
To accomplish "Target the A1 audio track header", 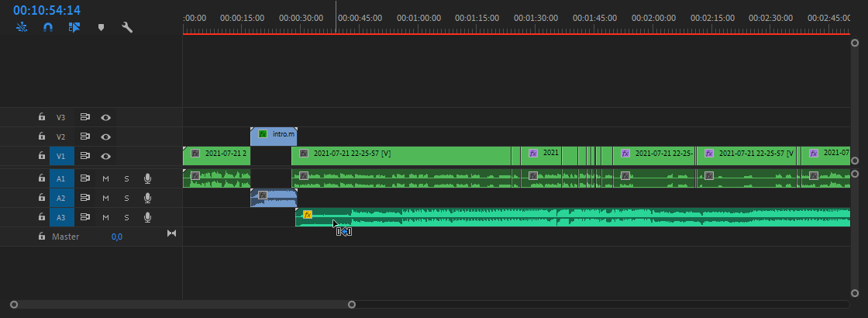I will 61,178.
